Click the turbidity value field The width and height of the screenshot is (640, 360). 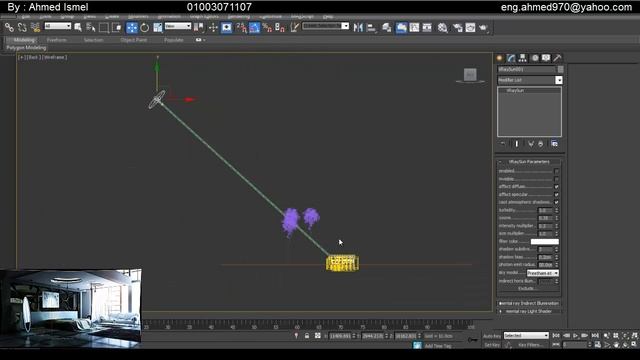coord(544,210)
